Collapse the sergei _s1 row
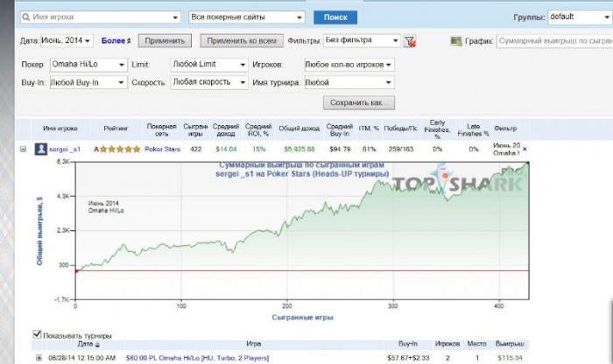Image resolution: width=613 pixels, height=364 pixels. click(23, 150)
